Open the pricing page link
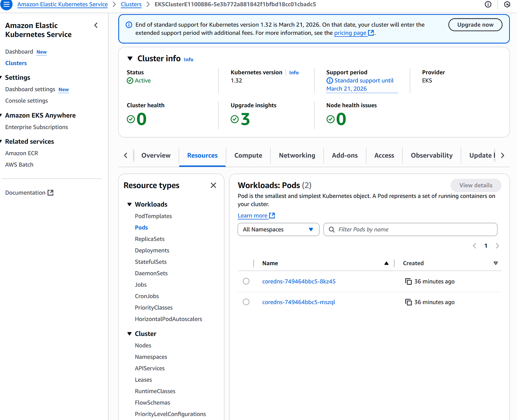Screen dimensions: 517x420 click(354, 33)
